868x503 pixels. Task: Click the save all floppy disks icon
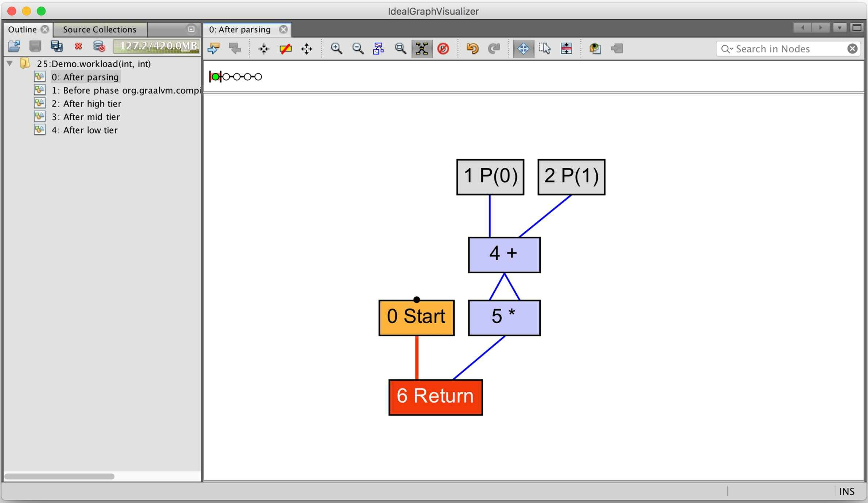tap(57, 46)
